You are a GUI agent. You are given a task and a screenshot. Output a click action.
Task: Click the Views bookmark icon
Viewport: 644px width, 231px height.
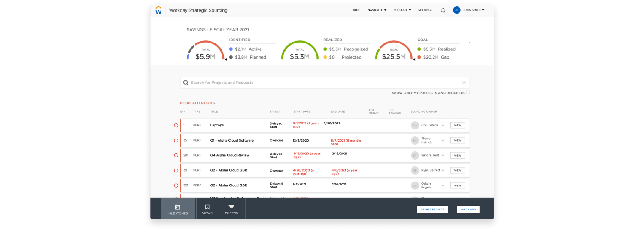point(207,207)
